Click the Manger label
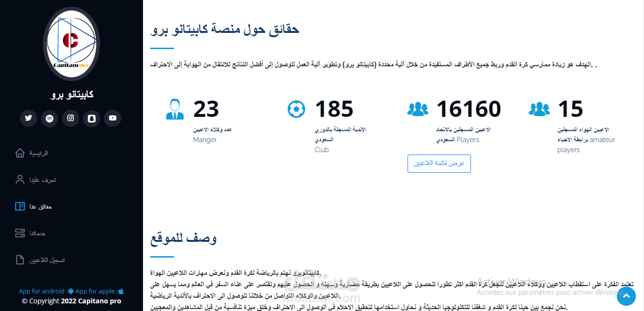The width and height of the screenshot is (644, 311). (x=205, y=140)
